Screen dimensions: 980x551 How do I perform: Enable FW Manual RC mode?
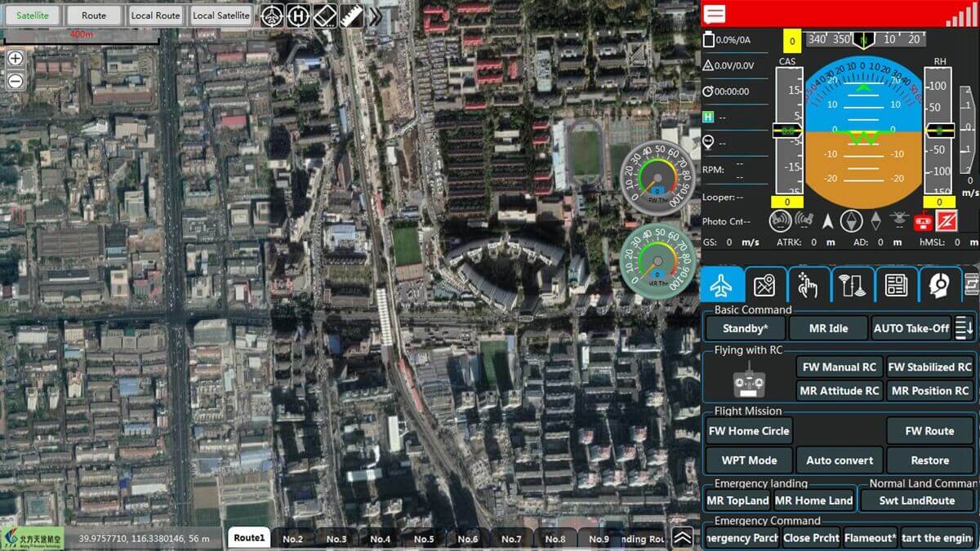(x=840, y=367)
